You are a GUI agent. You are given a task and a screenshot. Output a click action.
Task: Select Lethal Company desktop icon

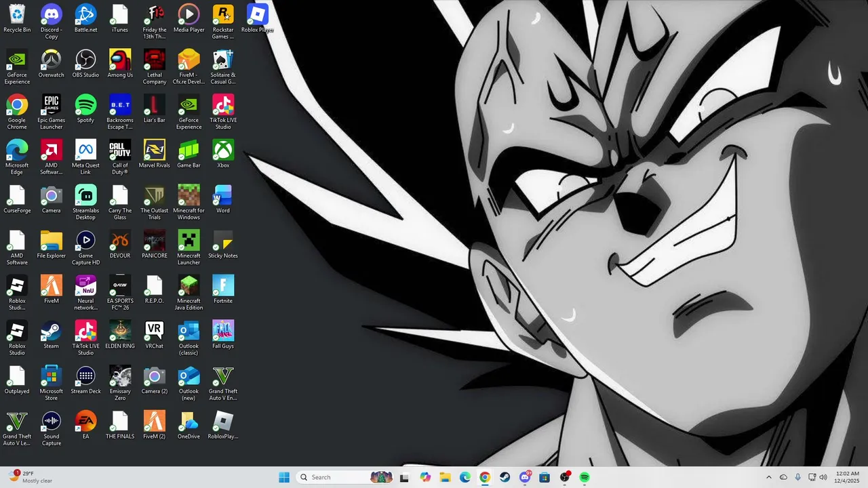155,68
